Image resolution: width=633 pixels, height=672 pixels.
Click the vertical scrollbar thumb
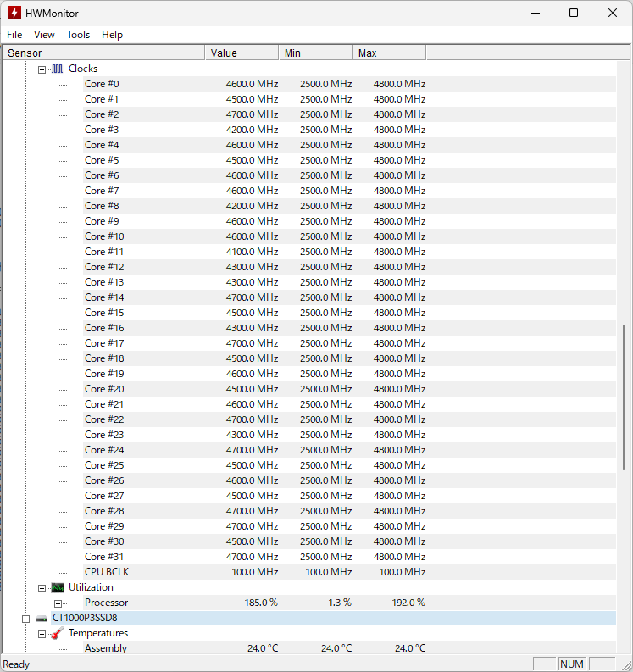click(625, 397)
